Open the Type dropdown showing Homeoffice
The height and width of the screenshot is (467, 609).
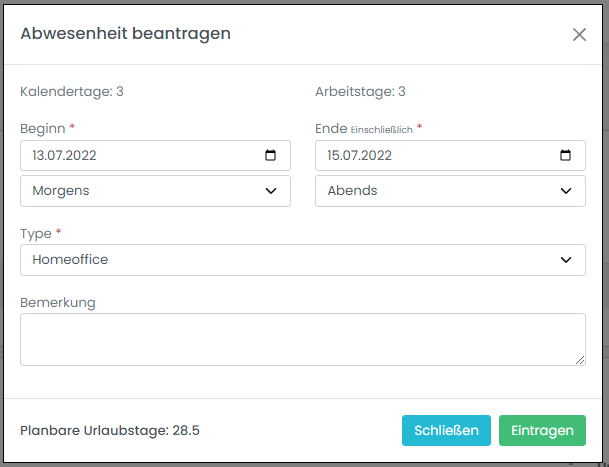click(x=302, y=260)
